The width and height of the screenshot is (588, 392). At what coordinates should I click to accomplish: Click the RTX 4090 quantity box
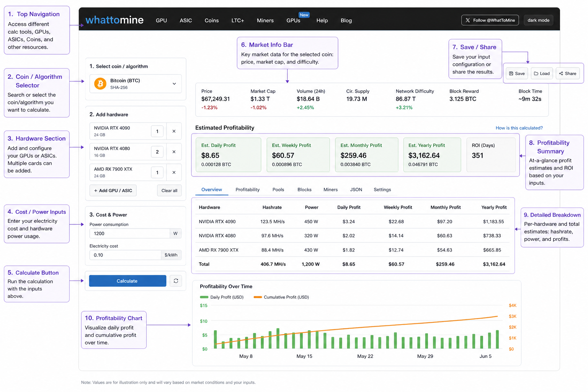[x=157, y=131]
